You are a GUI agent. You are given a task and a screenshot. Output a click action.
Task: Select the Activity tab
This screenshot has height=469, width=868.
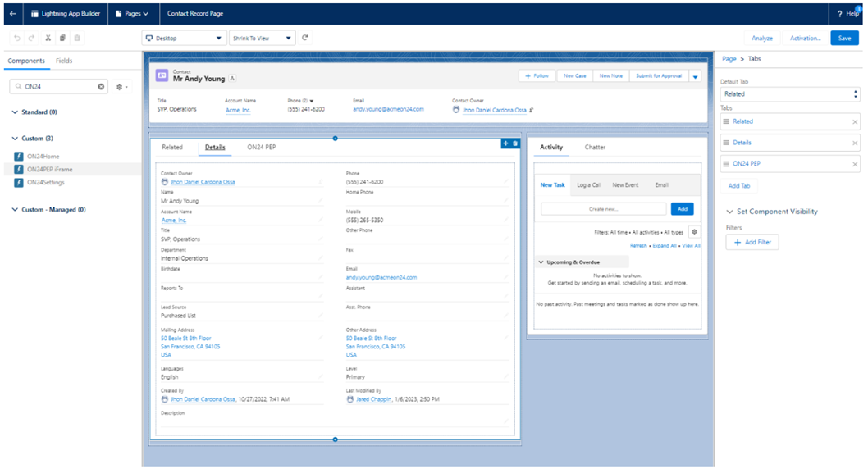point(551,147)
